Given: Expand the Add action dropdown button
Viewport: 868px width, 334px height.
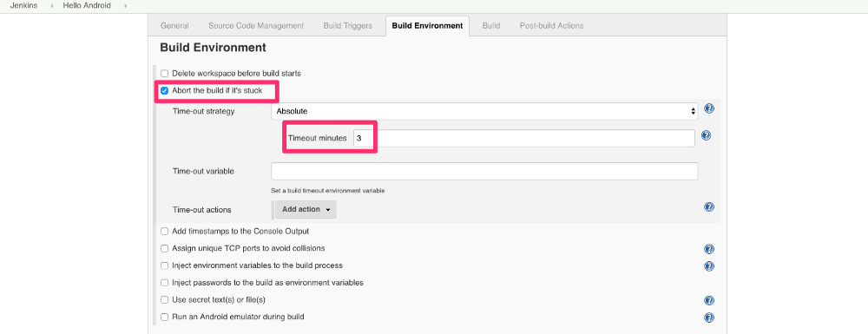Looking at the screenshot, I should pyautogui.click(x=306, y=210).
